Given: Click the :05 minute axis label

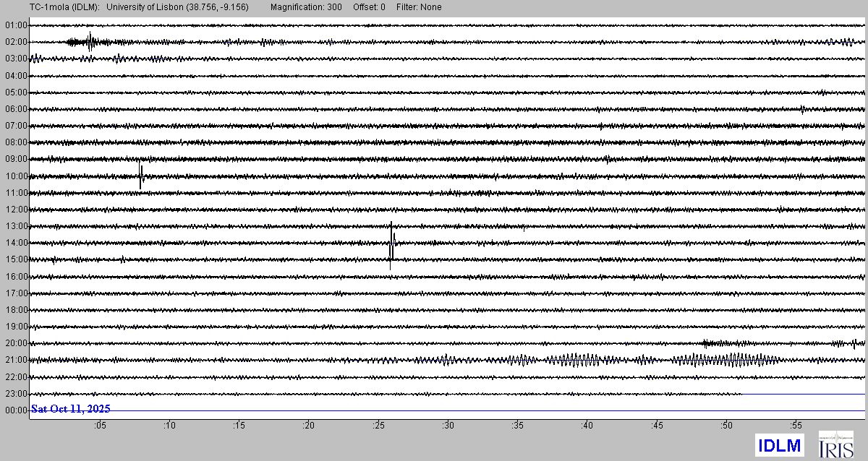Looking at the screenshot, I should pos(100,426).
